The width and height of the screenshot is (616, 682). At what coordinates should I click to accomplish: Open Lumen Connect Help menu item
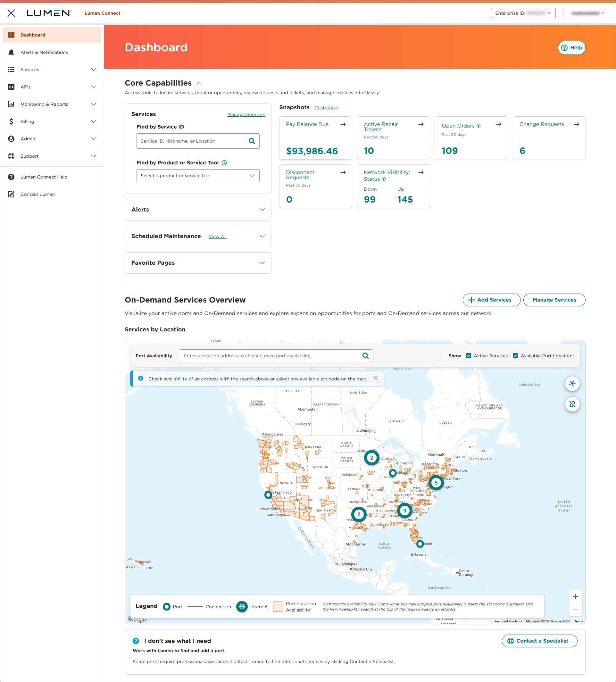pyautogui.click(x=44, y=177)
